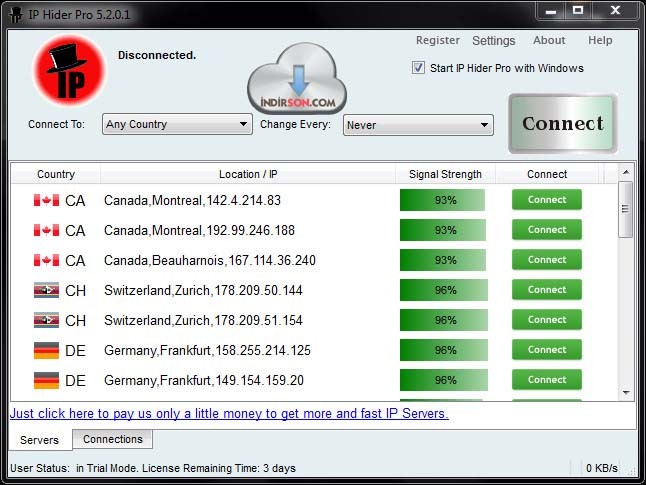The height and width of the screenshot is (485, 646).
Task: Sort by the Country column header
Action: click(56, 174)
